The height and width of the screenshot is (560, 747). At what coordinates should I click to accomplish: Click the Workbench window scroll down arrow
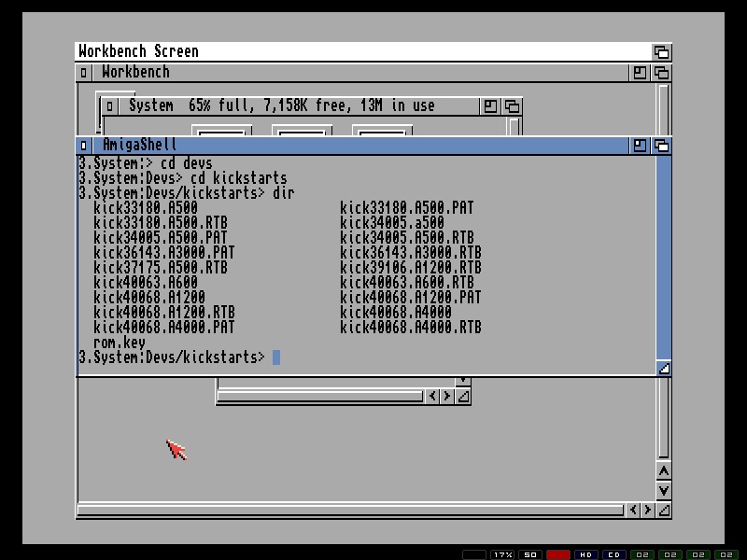pos(664,491)
